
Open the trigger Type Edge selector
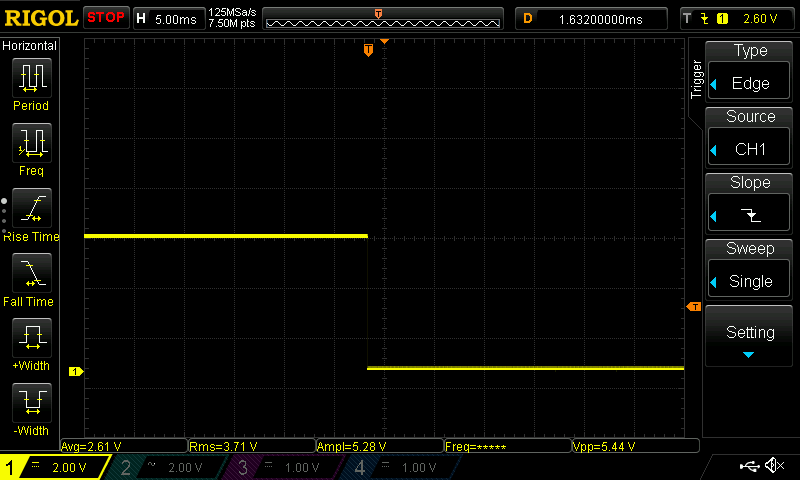pos(750,70)
